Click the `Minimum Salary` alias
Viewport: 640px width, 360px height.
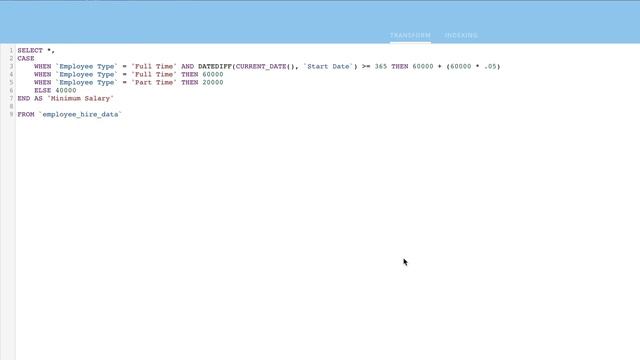(x=80, y=98)
